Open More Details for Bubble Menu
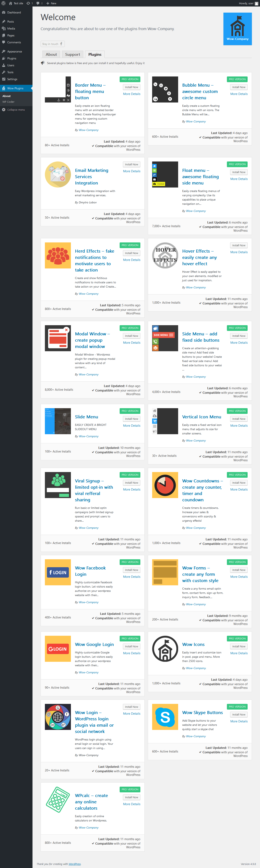The height and width of the screenshot is (868, 260). click(239, 94)
